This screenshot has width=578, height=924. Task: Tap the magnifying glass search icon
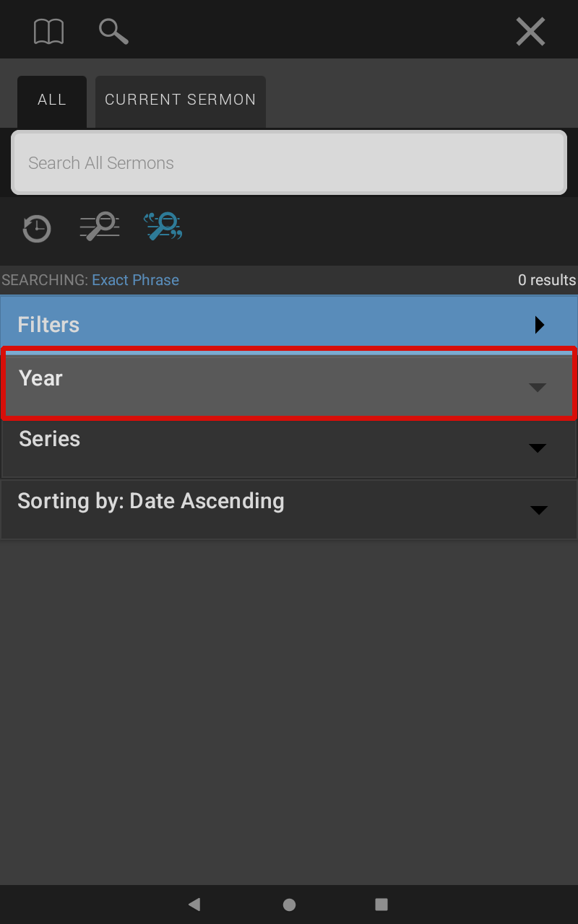click(113, 32)
